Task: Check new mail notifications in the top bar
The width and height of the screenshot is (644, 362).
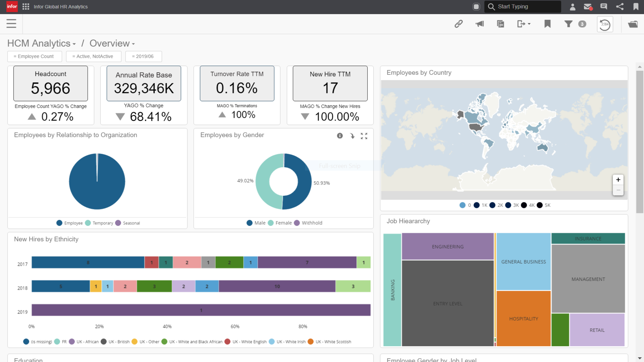Action: (588, 7)
